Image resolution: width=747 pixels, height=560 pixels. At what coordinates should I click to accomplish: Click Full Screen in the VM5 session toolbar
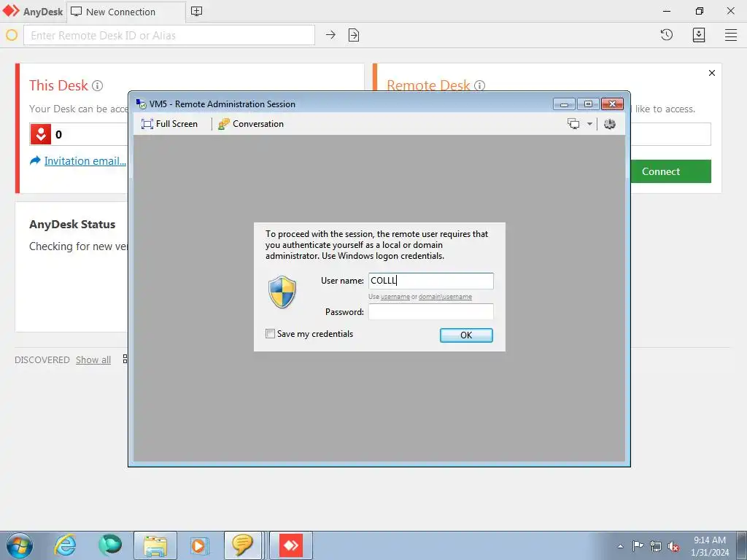pyautogui.click(x=169, y=124)
